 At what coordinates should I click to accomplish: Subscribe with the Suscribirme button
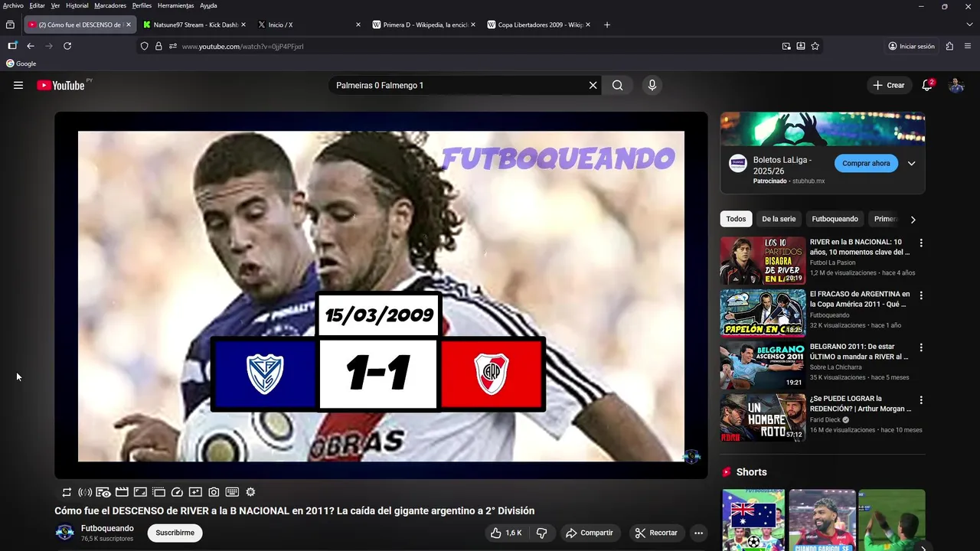(x=175, y=533)
